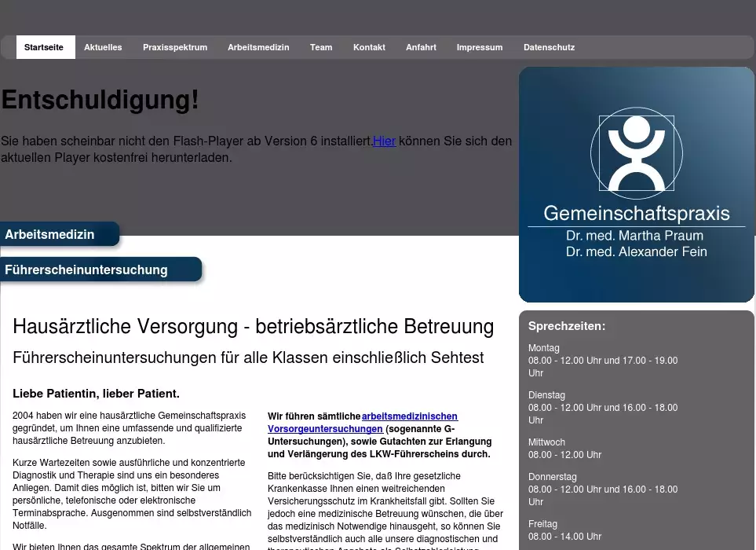Open the Praxisspektrum page
The image size is (756, 550).
[x=175, y=47]
